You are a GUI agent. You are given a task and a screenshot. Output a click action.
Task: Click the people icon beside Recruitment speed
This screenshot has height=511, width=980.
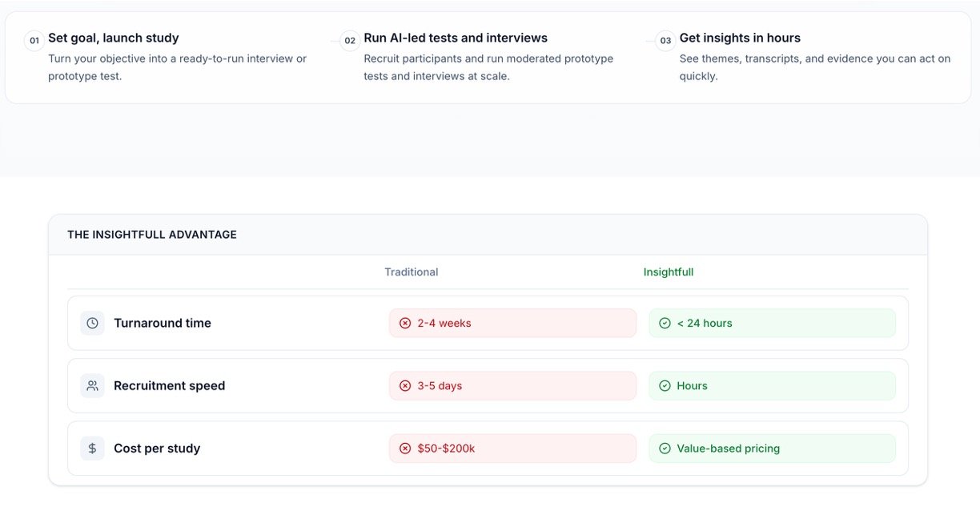(x=92, y=385)
